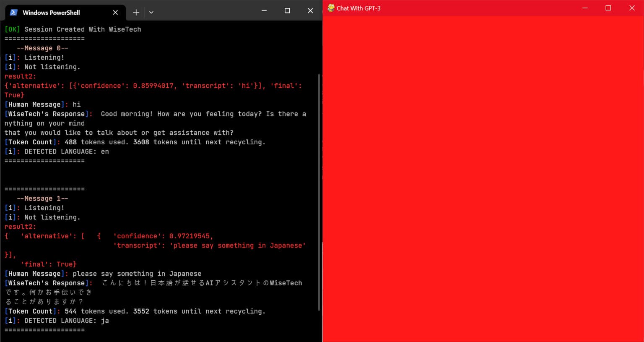Click the Session Created With WiseTech line
Viewport: 644px width, 342px height.
[x=73, y=29]
